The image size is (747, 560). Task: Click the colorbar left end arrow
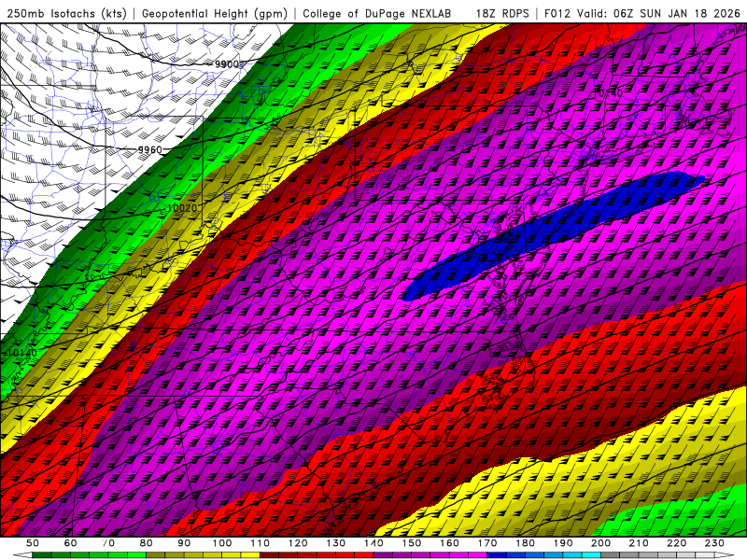[x=22, y=555]
